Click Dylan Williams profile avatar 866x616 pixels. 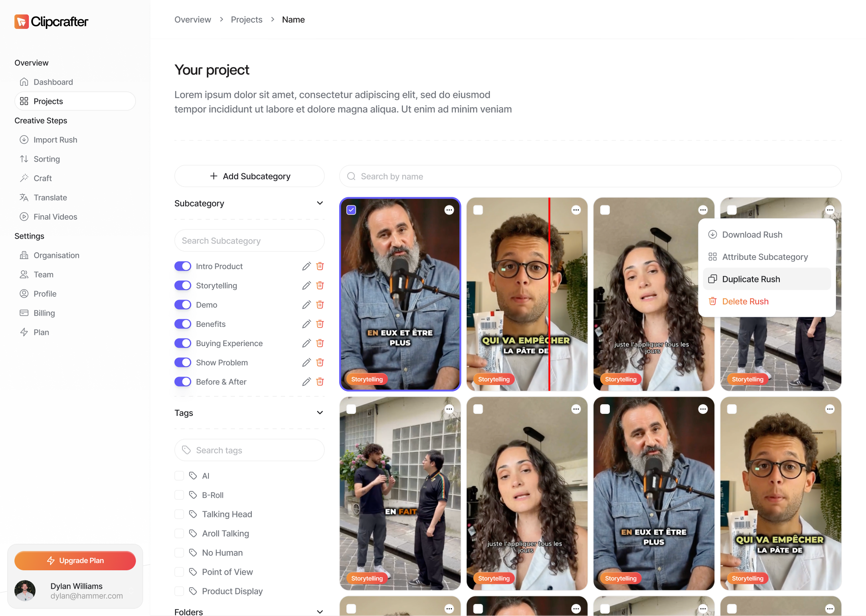click(25, 591)
